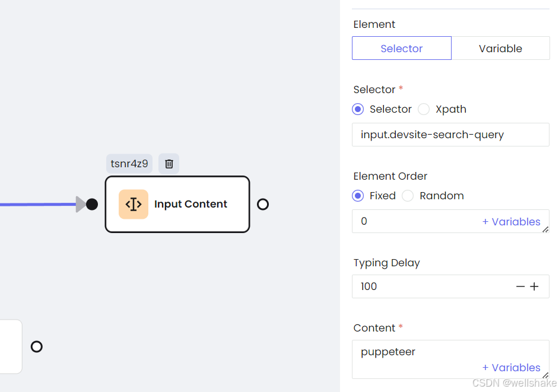Click the Typing Delay value field
The image size is (559, 392).
point(450,286)
